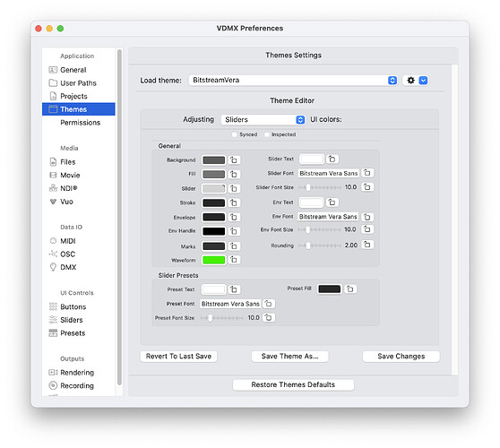Screen dimensions: 500x448
Task: Click the green Waveform color swatch
Action: pyautogui.click(x=213, y=260)
